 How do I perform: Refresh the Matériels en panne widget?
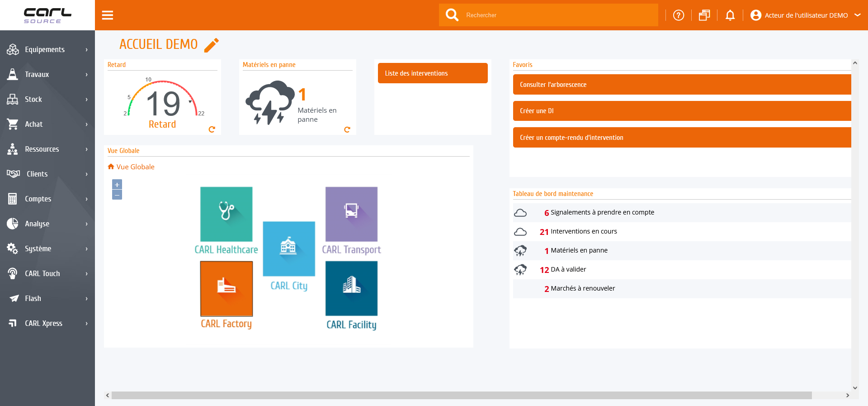[x=347, y=129]
